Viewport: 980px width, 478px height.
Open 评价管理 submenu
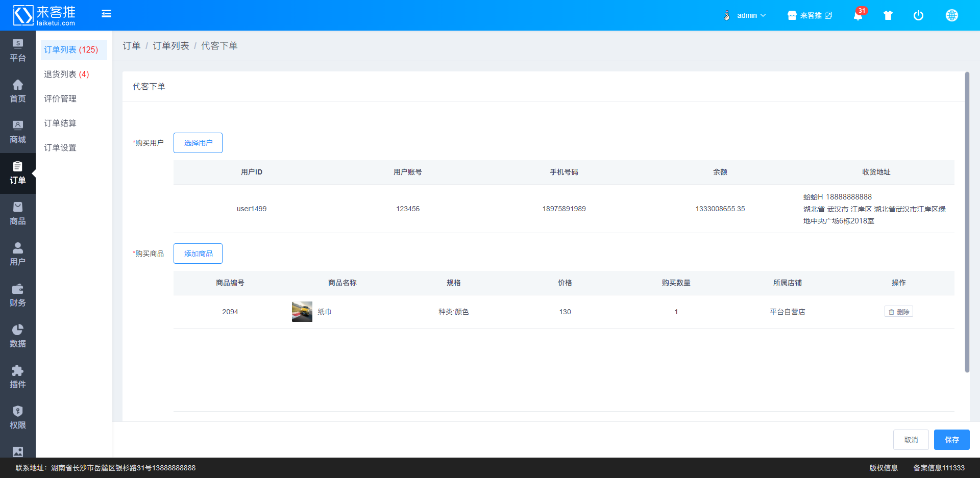(74, 99)
